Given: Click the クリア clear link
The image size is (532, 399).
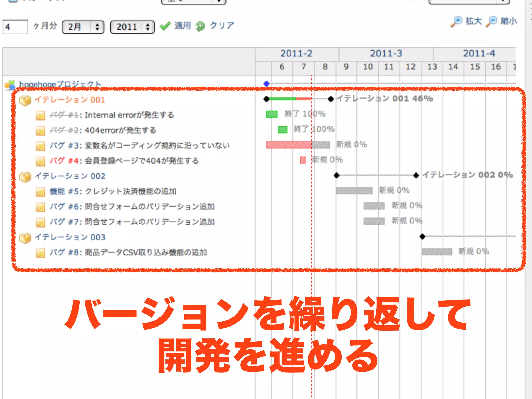Looking at the screenshot, I should pos(222,25).
